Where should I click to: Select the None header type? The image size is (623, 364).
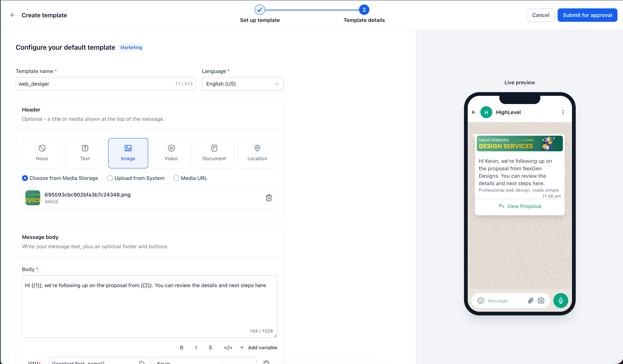pos(42,153)
